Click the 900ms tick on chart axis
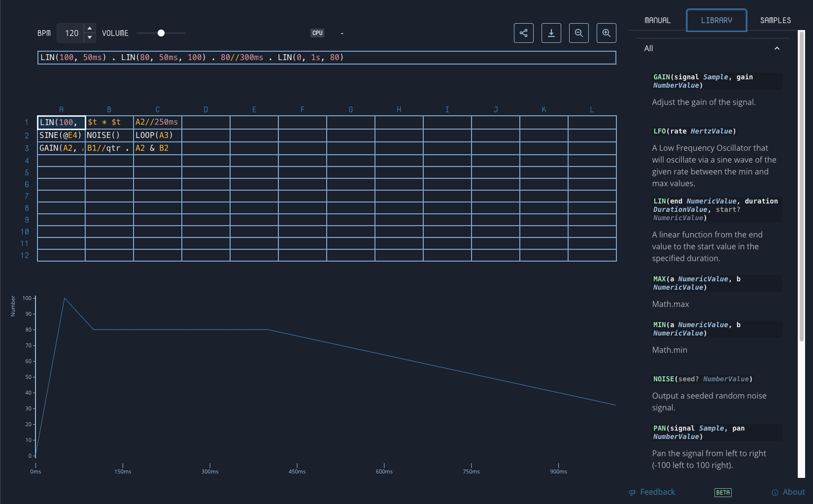This screenshot has width=813, height=504. tap(558, 471)
